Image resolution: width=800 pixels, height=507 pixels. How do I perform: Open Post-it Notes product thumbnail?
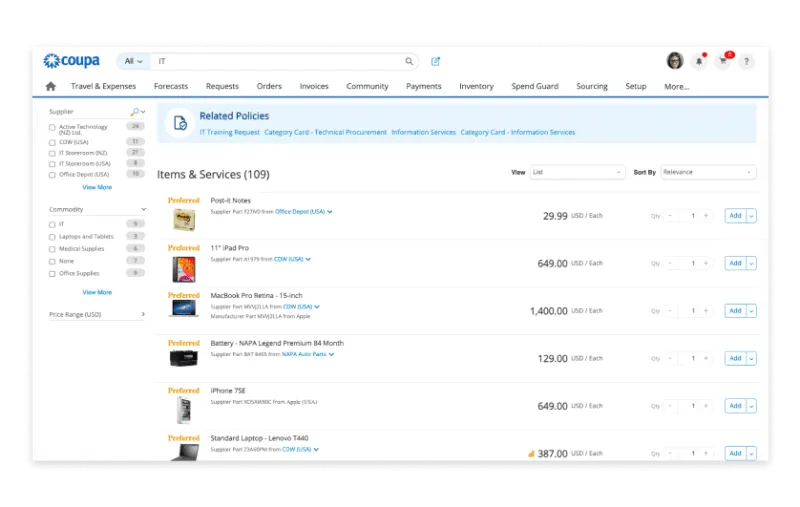click(x=184, y=220)
